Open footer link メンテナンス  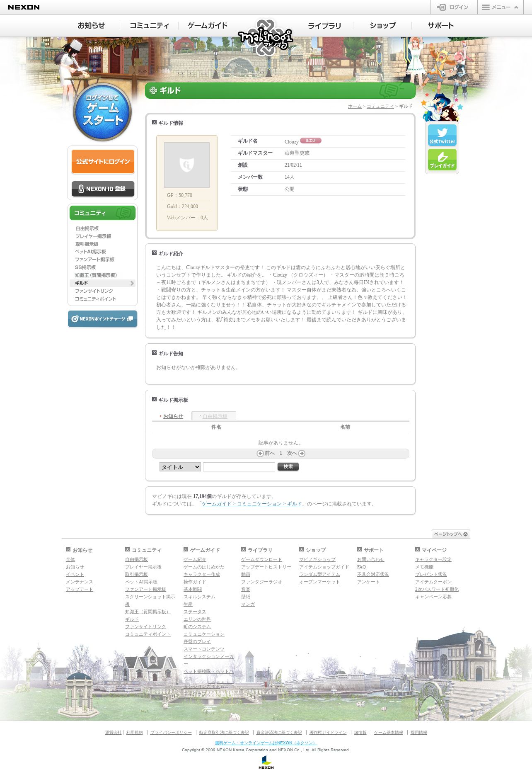click(x=80, y=582)
